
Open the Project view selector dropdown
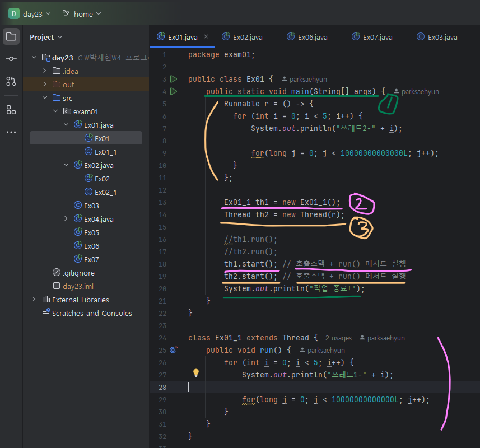pyautogui.click(x=46, y=37)
